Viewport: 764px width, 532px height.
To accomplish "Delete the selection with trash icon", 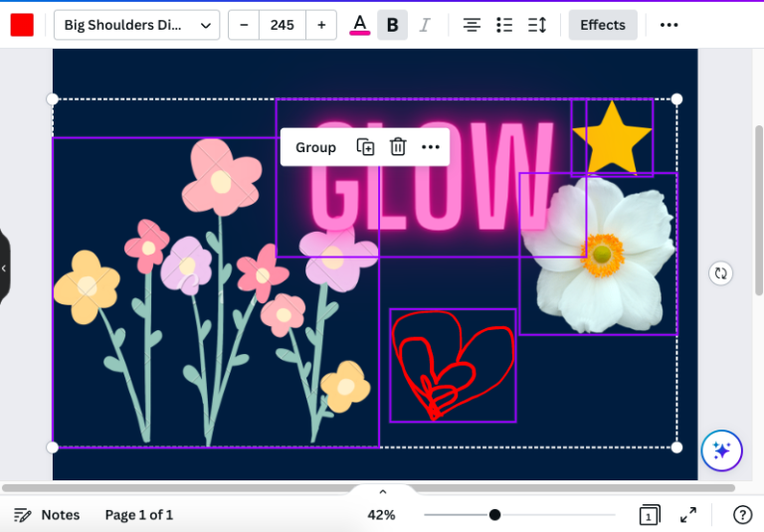I will pyautogui.click(x=398, y=147).
